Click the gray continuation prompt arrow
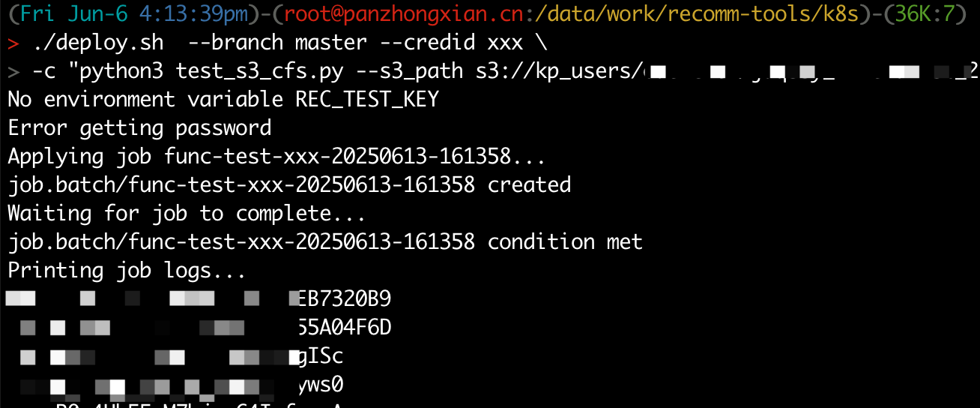The width and height of the screenshot is (980, 408). coord(13,72)
